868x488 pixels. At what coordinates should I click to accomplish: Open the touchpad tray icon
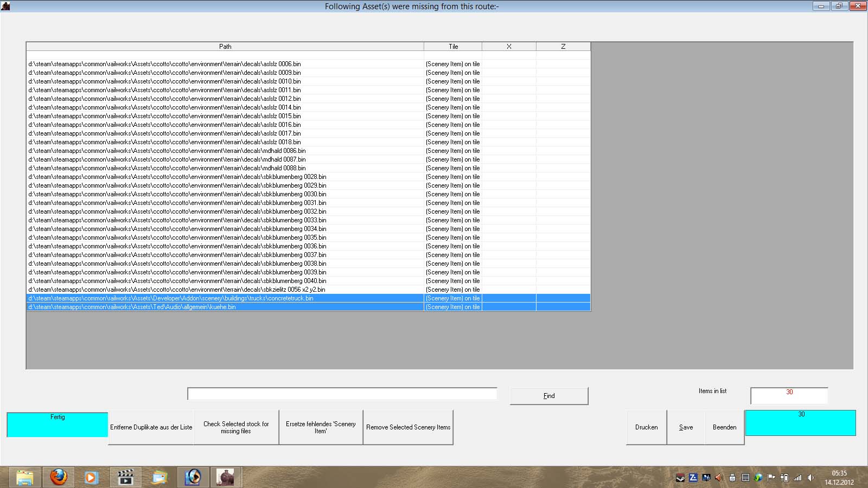click(x=745, y=478)
